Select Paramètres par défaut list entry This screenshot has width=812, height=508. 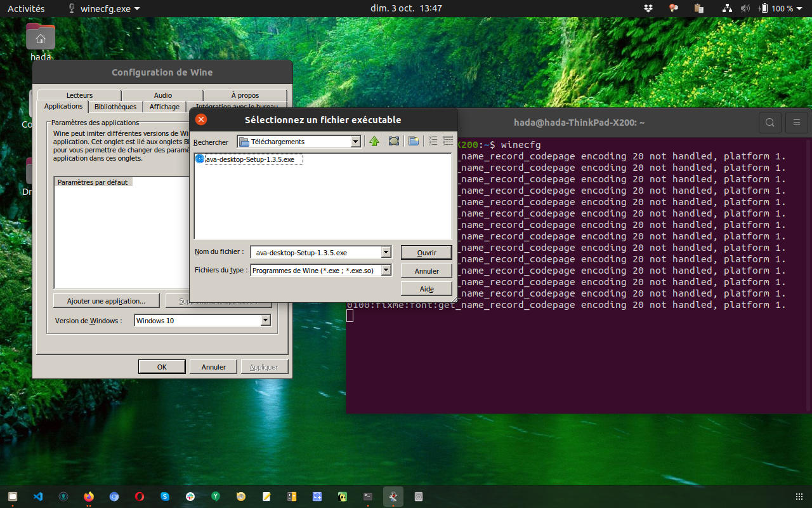click(93, 182)
